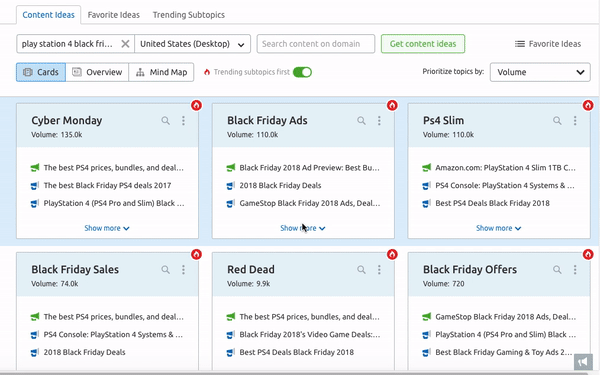Open Black Friday Offers three-dot menu
600x375 pixels.
pos(575,270)
